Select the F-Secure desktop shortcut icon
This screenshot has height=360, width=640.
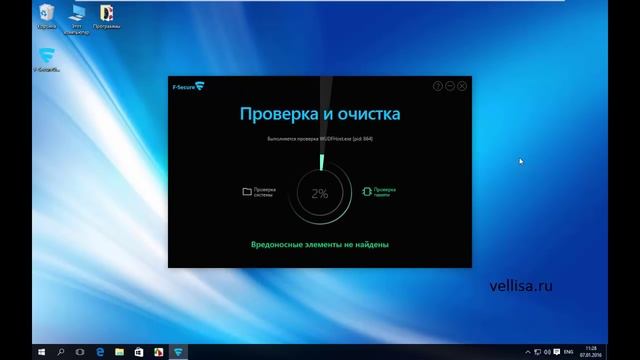click(x=47, y=60)
